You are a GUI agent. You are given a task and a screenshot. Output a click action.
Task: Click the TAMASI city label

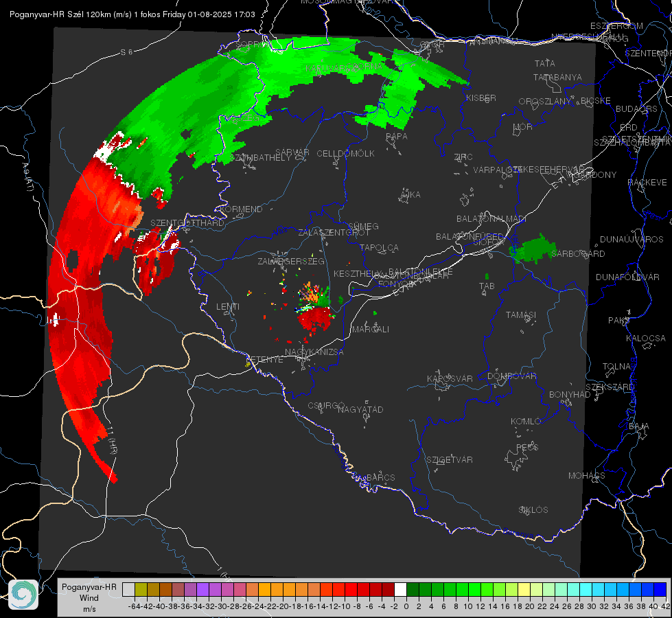click(521, 315)
